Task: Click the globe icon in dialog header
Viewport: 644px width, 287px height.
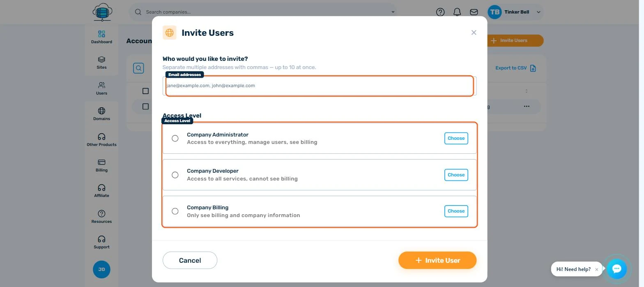Action: [169, 32]
